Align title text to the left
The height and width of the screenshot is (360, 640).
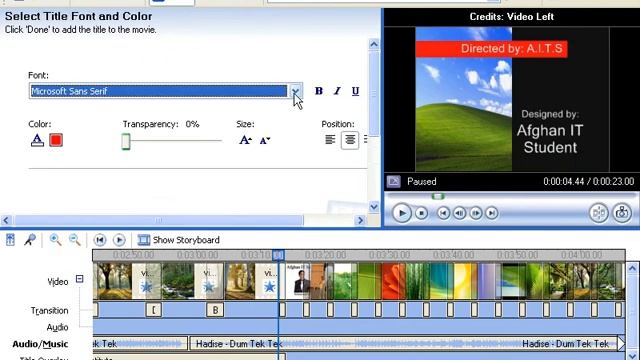point(330,140)
